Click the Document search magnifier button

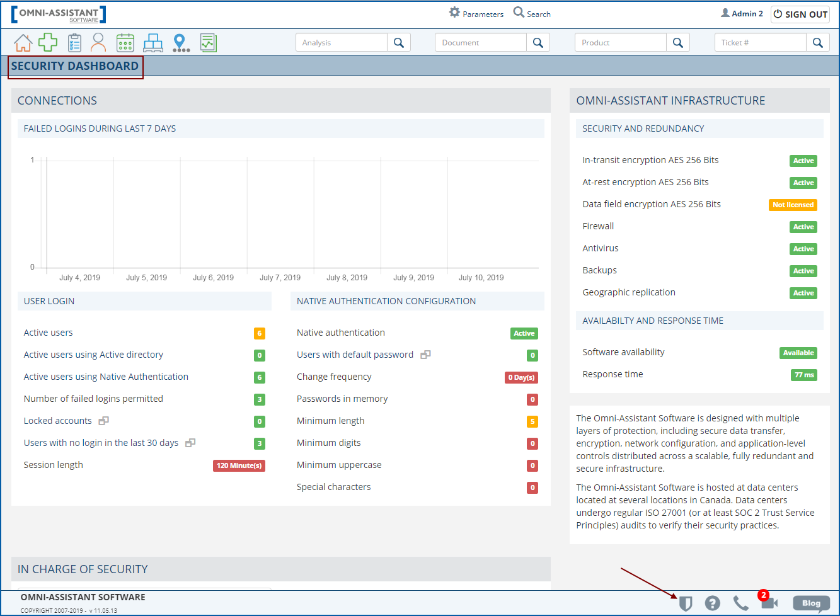tap(538, 42)
